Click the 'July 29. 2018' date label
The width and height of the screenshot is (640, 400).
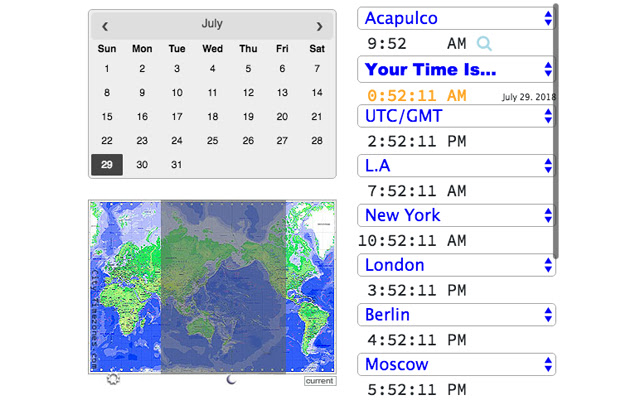pyautogui.click(x=529, y=97)
